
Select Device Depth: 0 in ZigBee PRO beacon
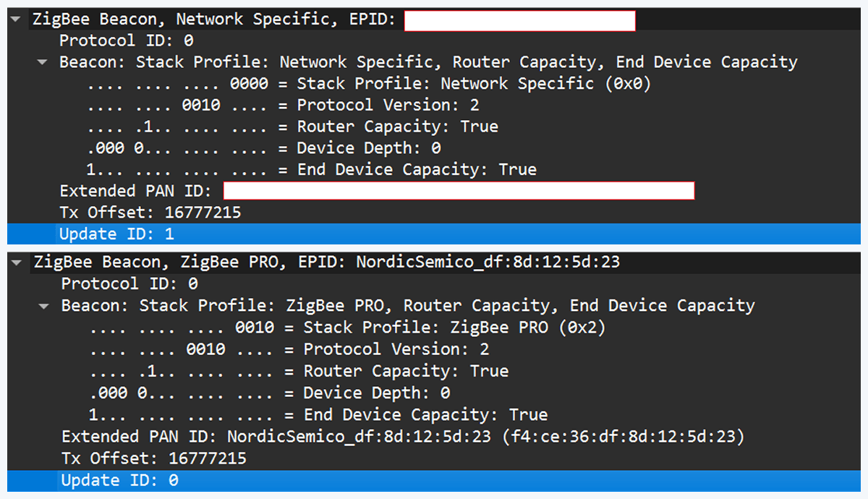click(376, 393)
